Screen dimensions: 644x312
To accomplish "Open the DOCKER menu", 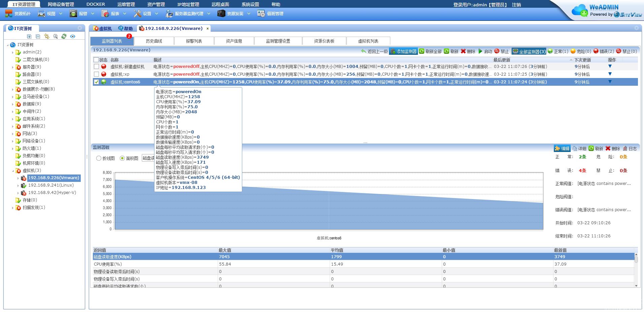I will coord(96,4).
